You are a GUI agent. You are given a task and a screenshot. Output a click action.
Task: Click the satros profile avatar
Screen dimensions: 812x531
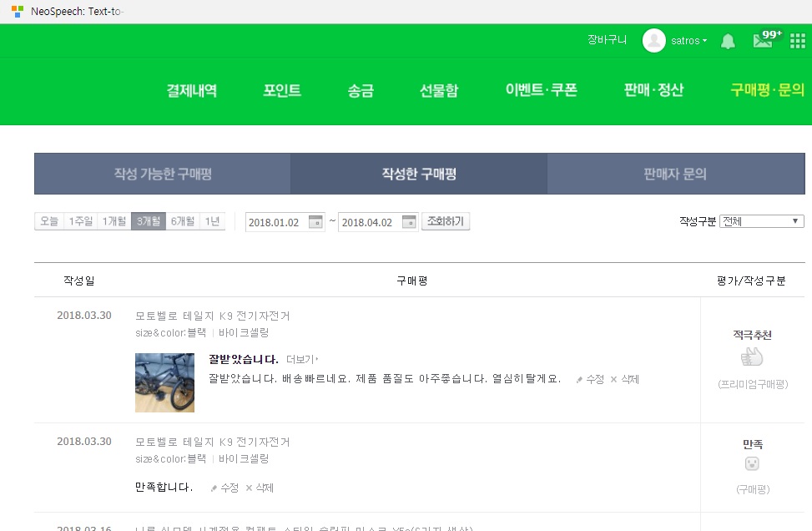653,41
